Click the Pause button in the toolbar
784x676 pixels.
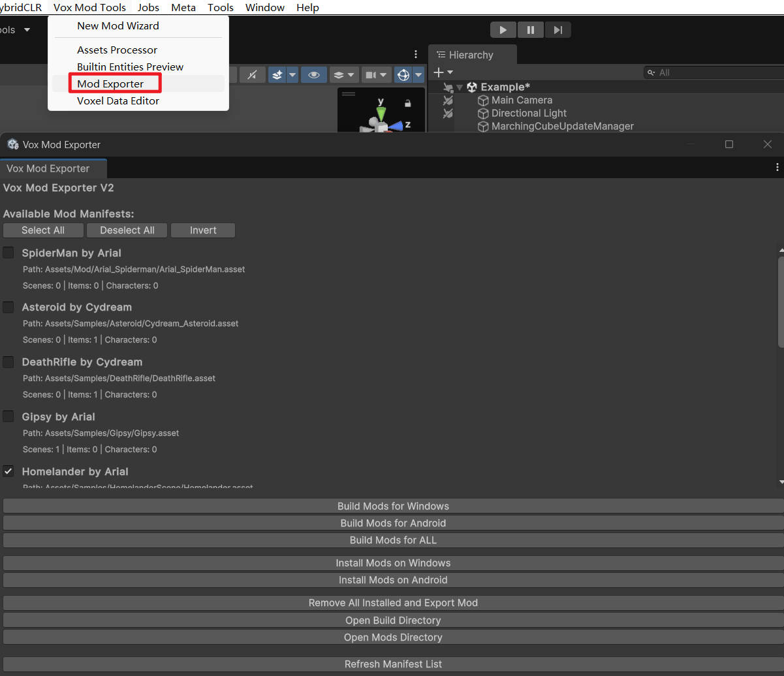(531, 30)
